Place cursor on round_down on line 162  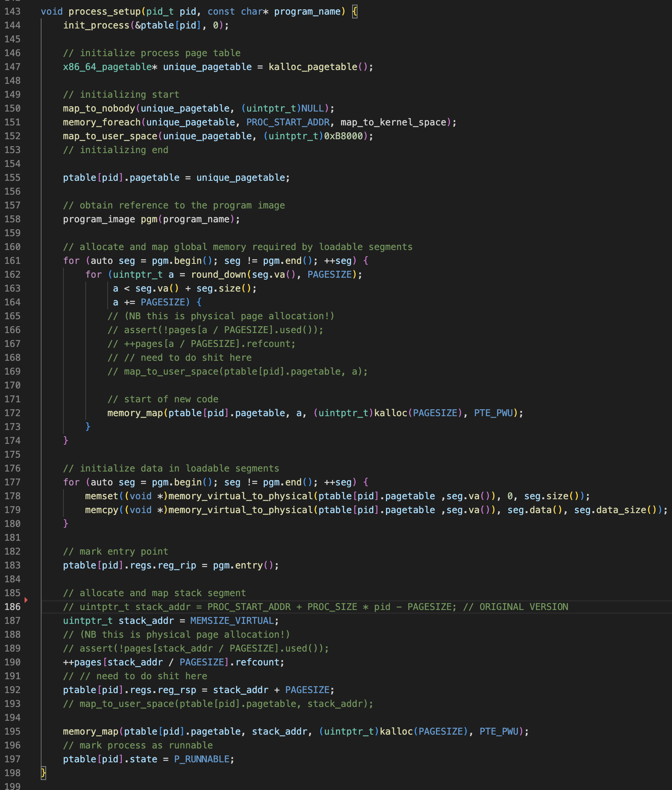coord(218,275)
